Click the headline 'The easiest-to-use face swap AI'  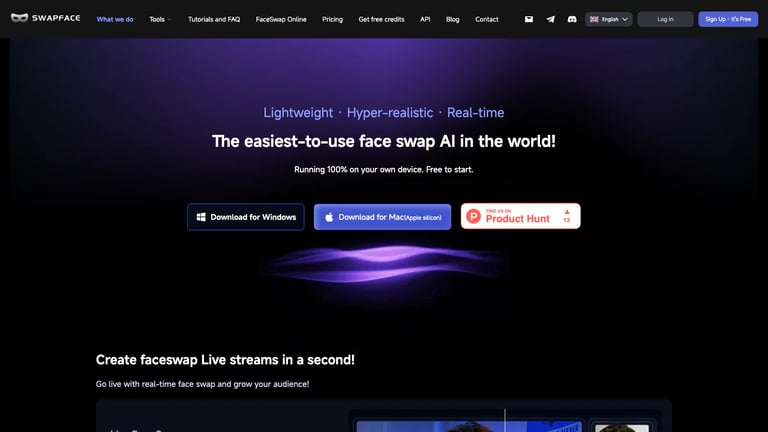tap(384, 142)
